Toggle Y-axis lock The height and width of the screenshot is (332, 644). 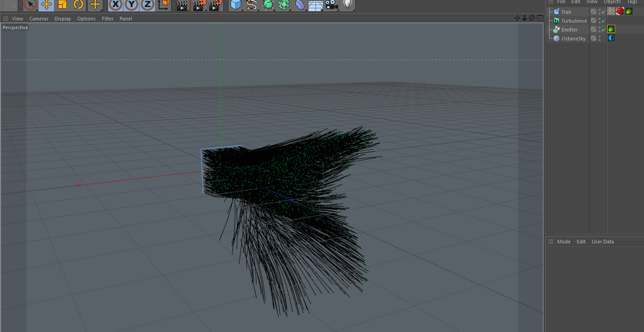(x=132, y=5)
